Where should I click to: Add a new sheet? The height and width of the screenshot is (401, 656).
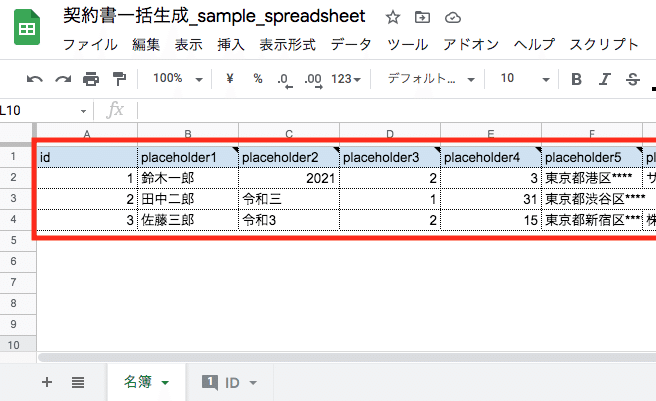[47, 382]
